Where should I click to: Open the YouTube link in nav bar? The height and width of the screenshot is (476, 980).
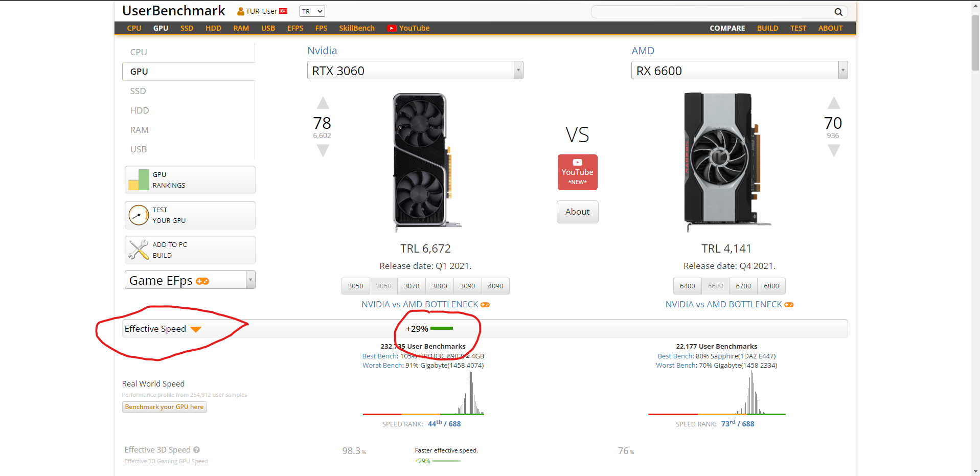click(x=408, y=28)
